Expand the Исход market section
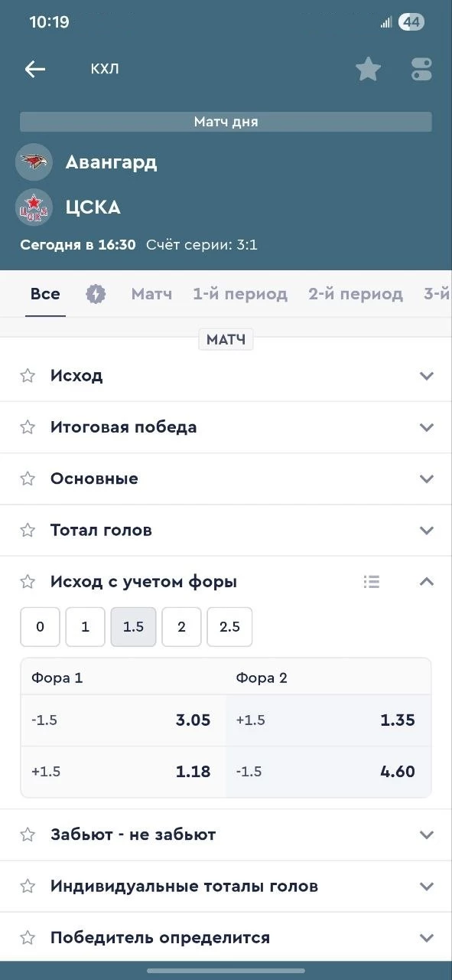This screenshot has width=452, height=980. (x=427, y=375)
